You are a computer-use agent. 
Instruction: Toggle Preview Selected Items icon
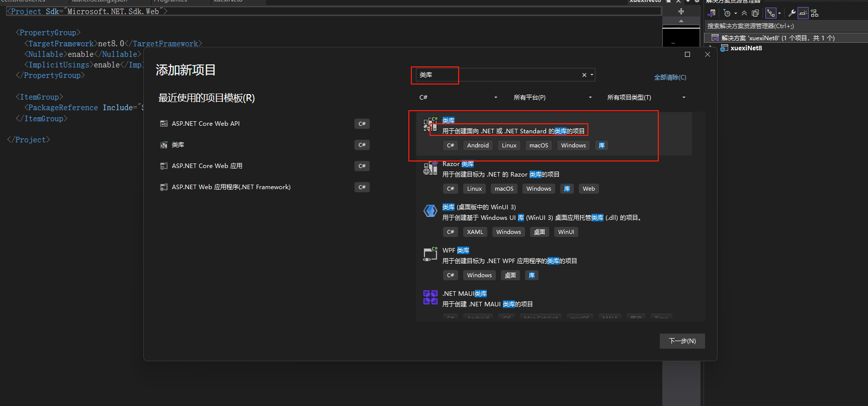803,13
